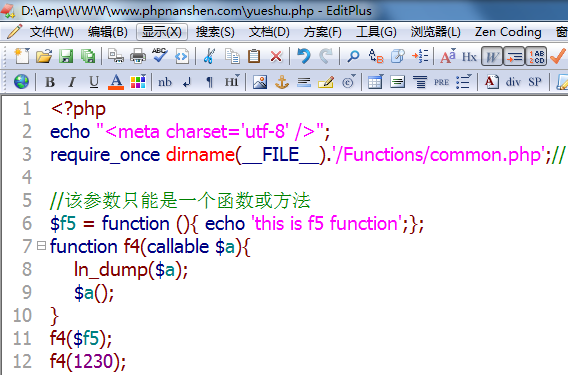Open the special character copyright dropdown
The height and width of the screenshot is (375, 568).
click(x=348, y=82)
